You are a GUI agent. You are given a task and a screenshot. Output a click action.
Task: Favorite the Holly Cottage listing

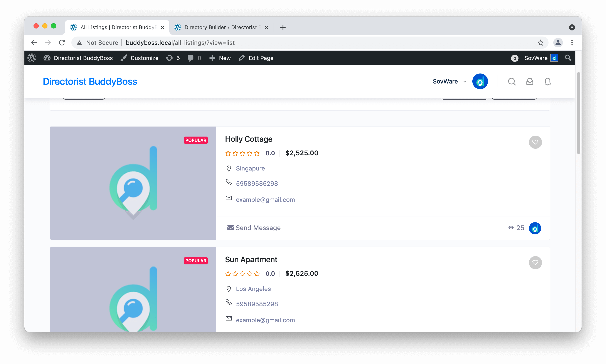pyautogui.click(x=535, y=142)
